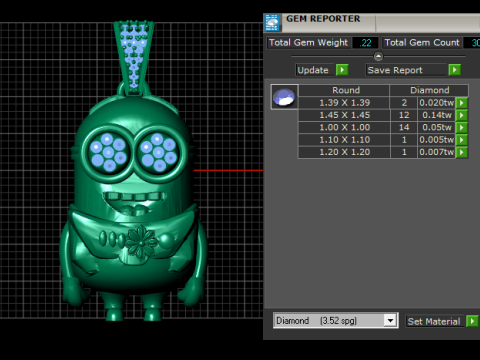The image size is (480, 360).
Task: Click the minion model's left eye gems
Action: coord(108,152)
